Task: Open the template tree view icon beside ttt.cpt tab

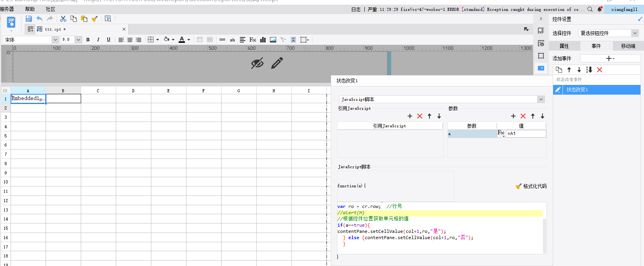Action: click(x=30, y=29)
